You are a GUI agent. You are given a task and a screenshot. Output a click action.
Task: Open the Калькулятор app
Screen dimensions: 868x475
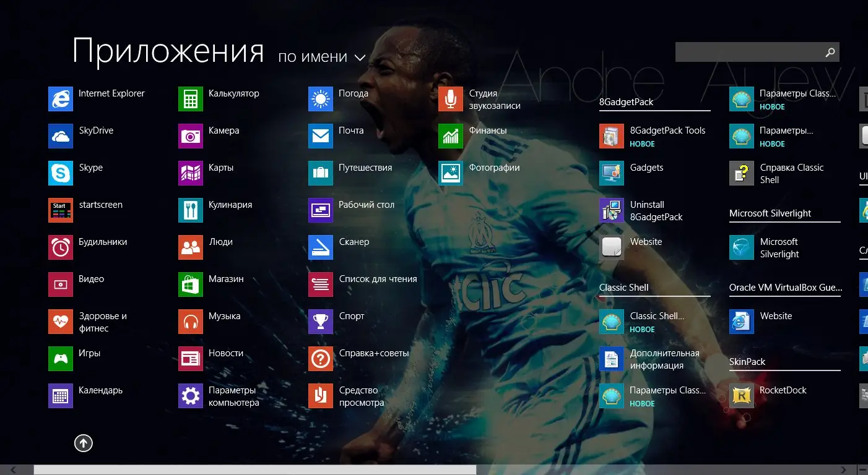click(219, 99)
